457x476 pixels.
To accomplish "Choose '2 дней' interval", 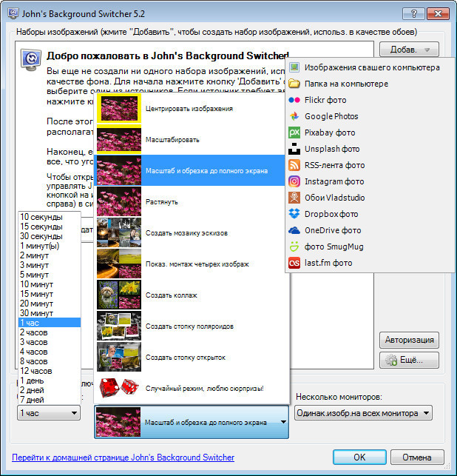I will coord(50,390).
